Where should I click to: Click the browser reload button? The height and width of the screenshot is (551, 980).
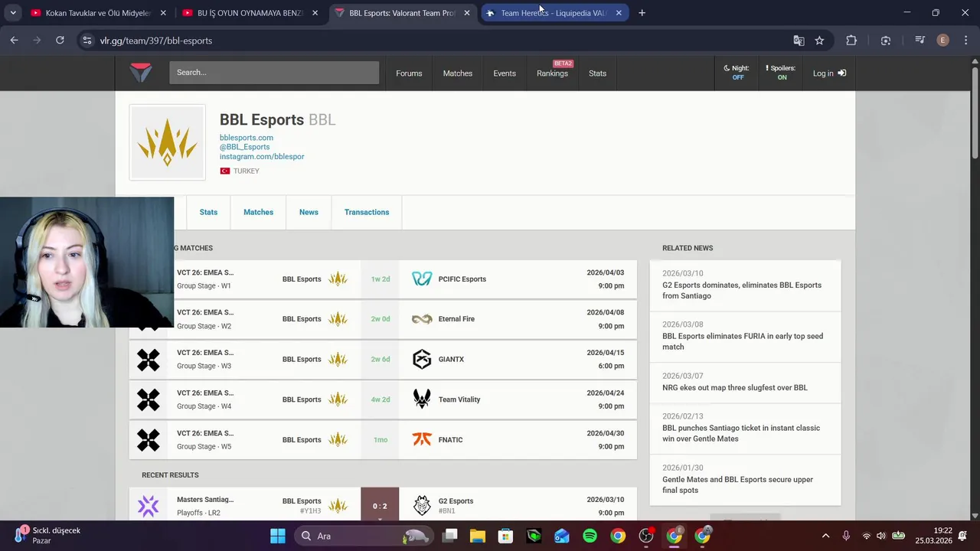pyautogui.click(x=60, y=41)
